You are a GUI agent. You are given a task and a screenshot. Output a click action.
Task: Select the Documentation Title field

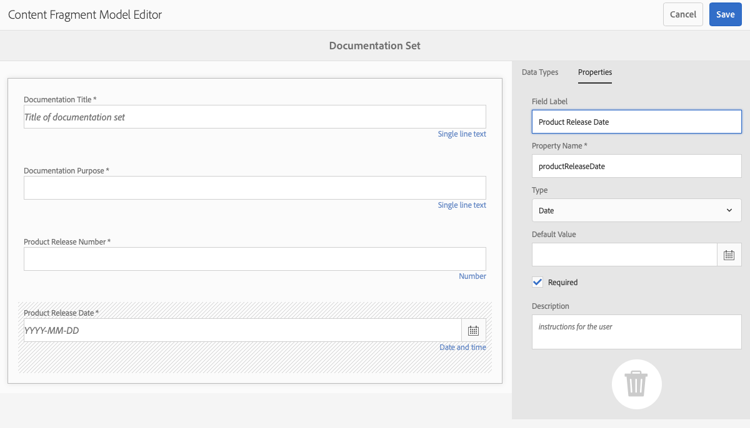(255, 117)
